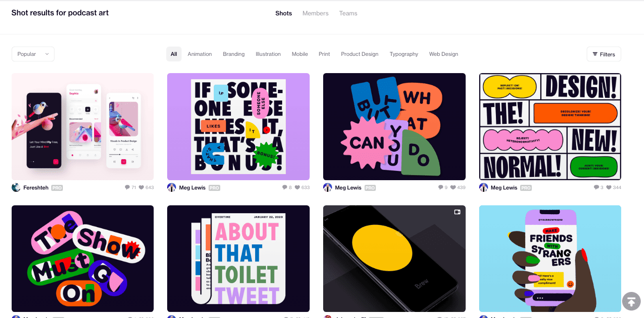Filter shots by Product Design

tap(359, 54)
